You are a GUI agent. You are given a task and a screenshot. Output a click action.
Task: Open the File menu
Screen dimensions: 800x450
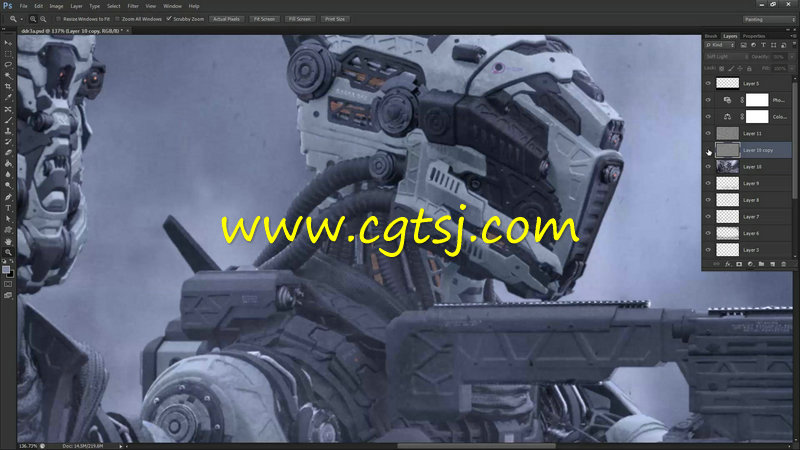click(23, 6)
